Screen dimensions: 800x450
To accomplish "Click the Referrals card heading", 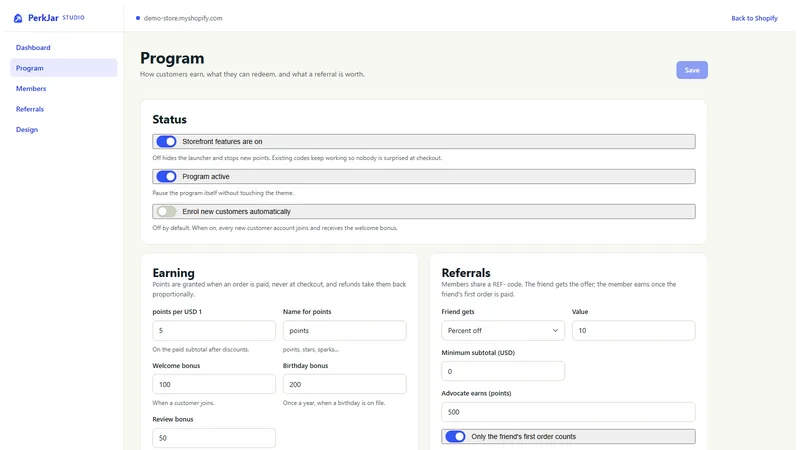I will [466, 272].
